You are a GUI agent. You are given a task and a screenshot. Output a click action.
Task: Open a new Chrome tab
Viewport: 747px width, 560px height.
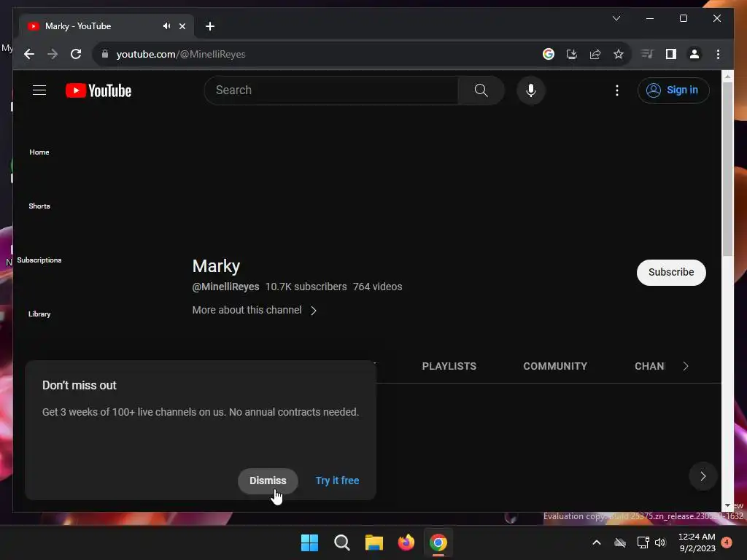(x=210, y=26)
